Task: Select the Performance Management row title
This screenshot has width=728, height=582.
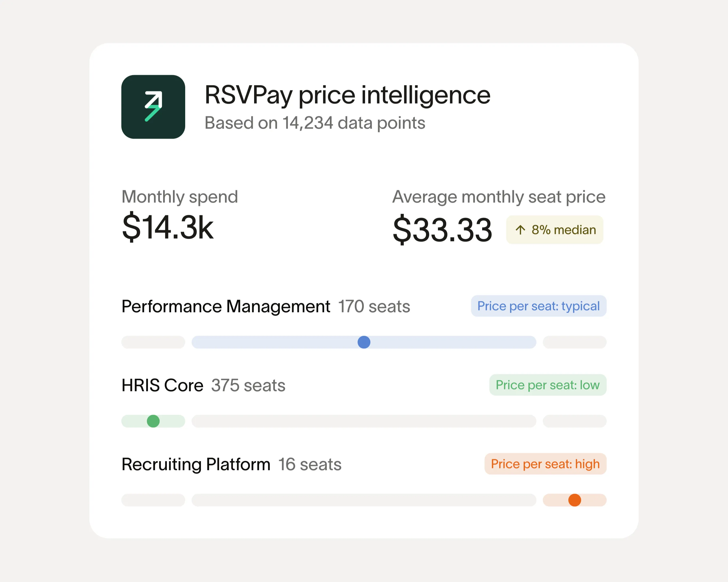Action: (x=226, y=306)
